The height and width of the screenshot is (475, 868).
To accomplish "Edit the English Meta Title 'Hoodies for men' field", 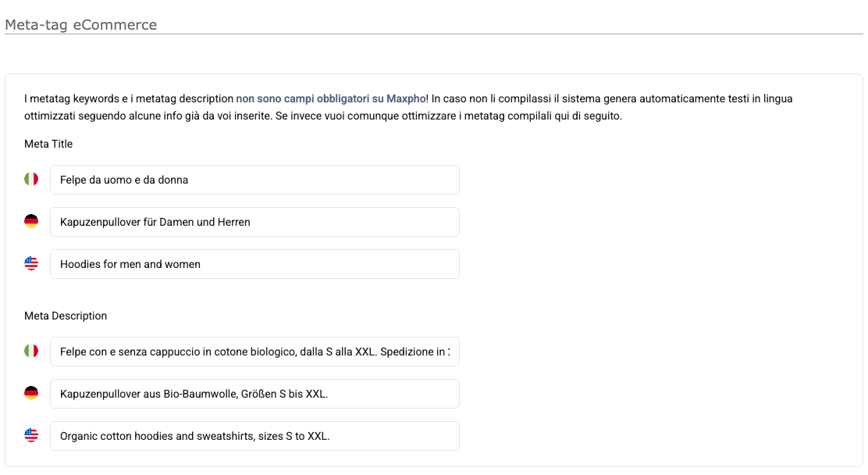I will click(x=254, y=264).
